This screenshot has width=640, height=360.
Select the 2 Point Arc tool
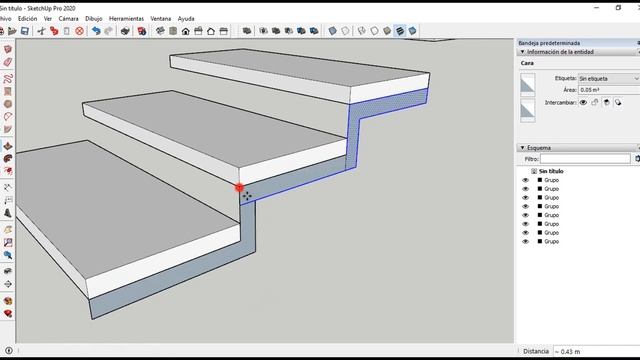click(8, 117)
